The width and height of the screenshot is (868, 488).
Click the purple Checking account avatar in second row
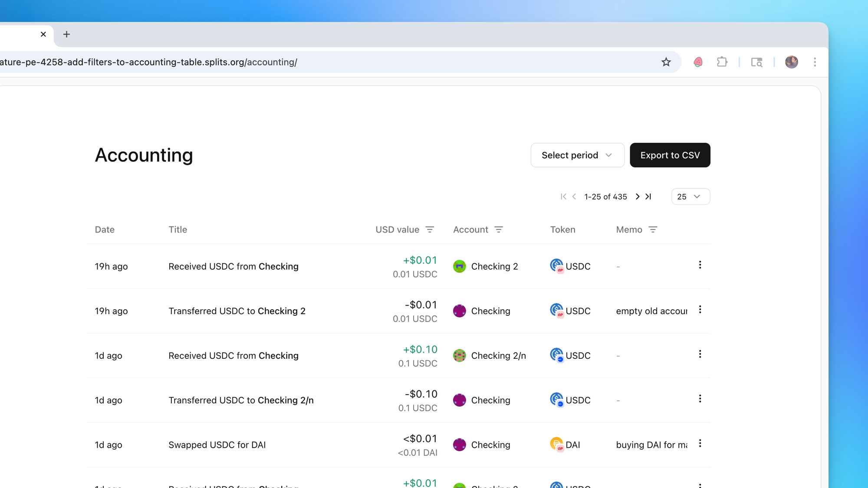[459, 311]
